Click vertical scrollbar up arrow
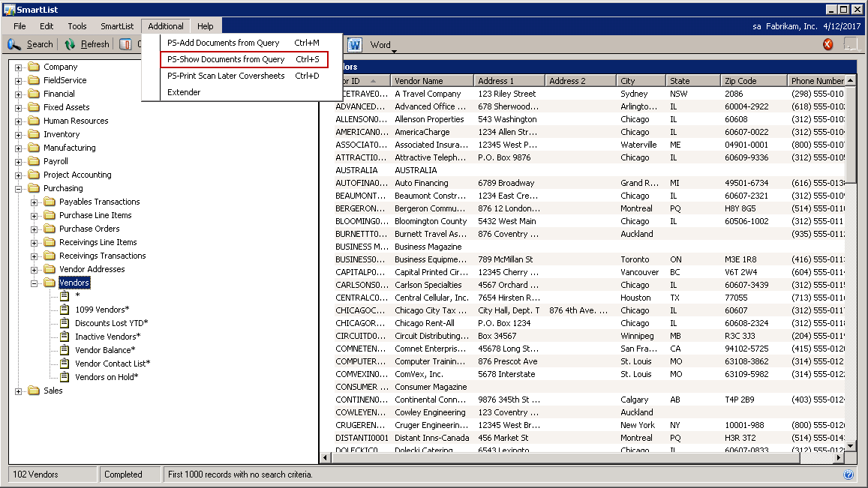The height and width of the screenshot is (488, 868). coord(851,81)
